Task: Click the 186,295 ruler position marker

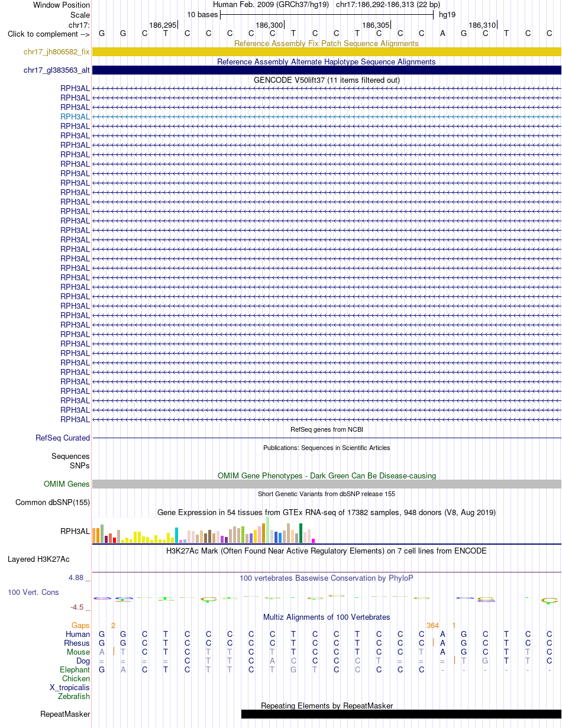Action: point(163,25)
